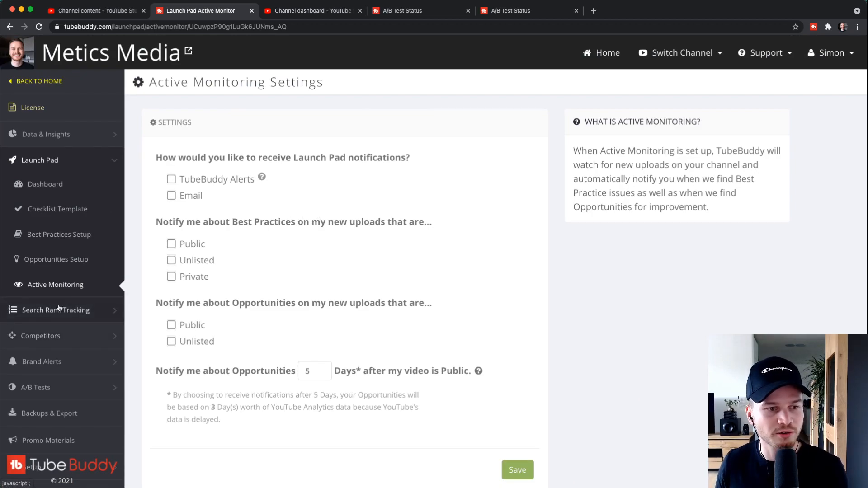Click the Launch Pad rocket icon
Screen dimensions: 868x488
click(x=13, y=160)
